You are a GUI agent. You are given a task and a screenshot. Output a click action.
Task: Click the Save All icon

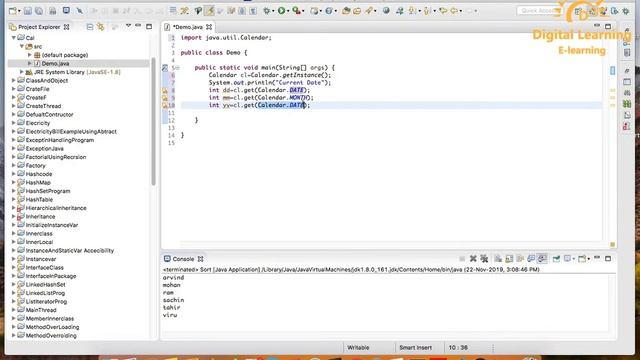[x=39, y=11]
